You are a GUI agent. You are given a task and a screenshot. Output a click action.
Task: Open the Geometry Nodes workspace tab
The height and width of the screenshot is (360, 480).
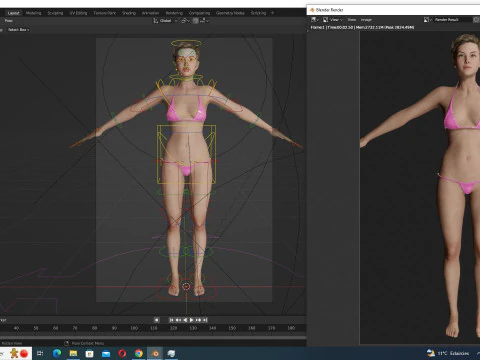230,13
